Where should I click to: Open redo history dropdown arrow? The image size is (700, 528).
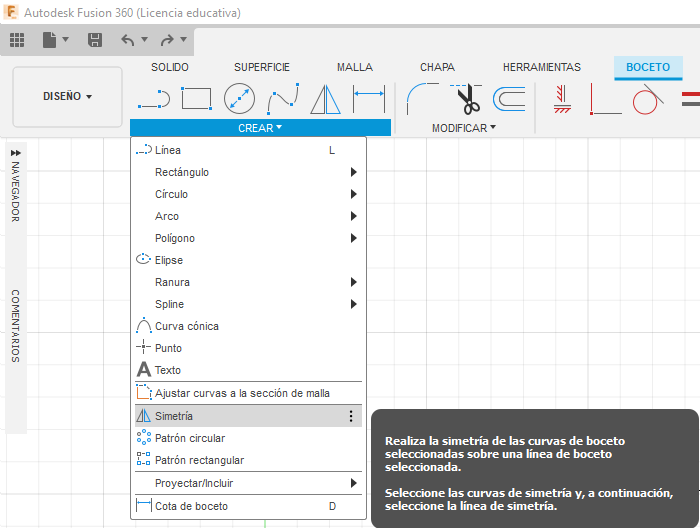tap(183, 39)
